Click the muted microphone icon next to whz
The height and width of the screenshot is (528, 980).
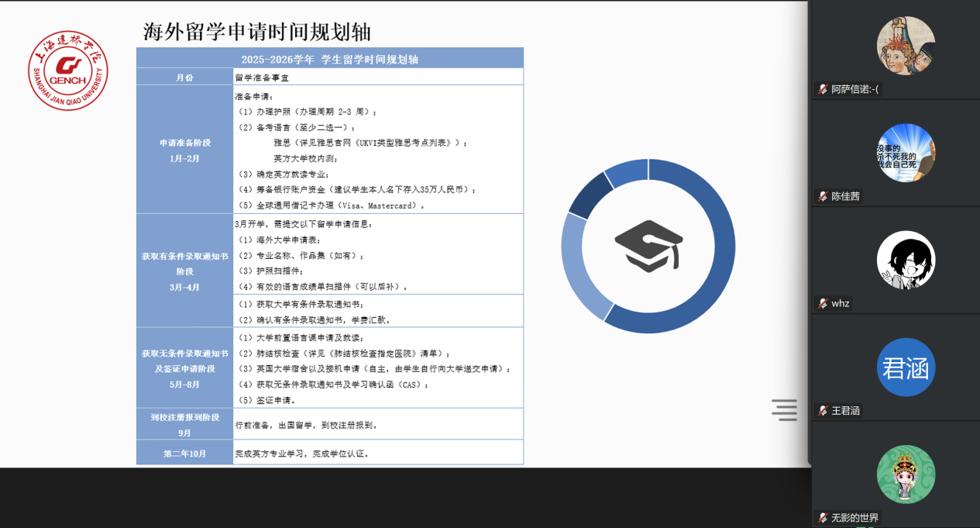(823, 303)
